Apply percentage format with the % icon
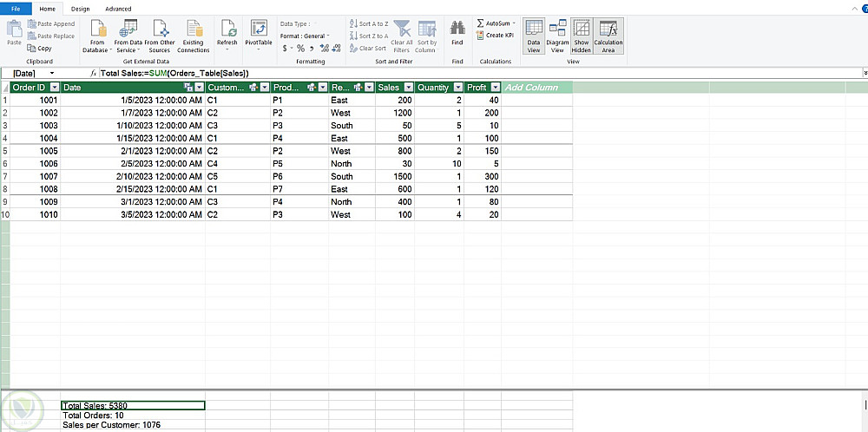This screenshot has width=868, height=432. pos(300,48)
